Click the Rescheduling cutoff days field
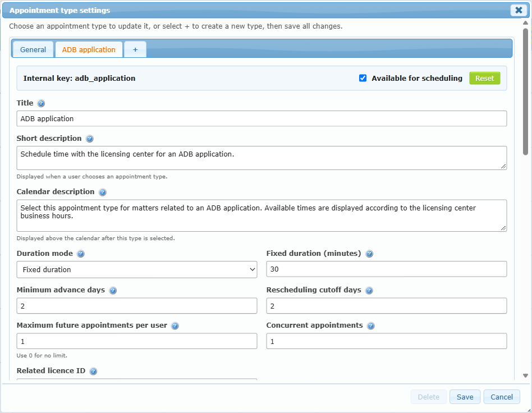The image size is (532, 413). pyautogui.click(x=387, y=306)
